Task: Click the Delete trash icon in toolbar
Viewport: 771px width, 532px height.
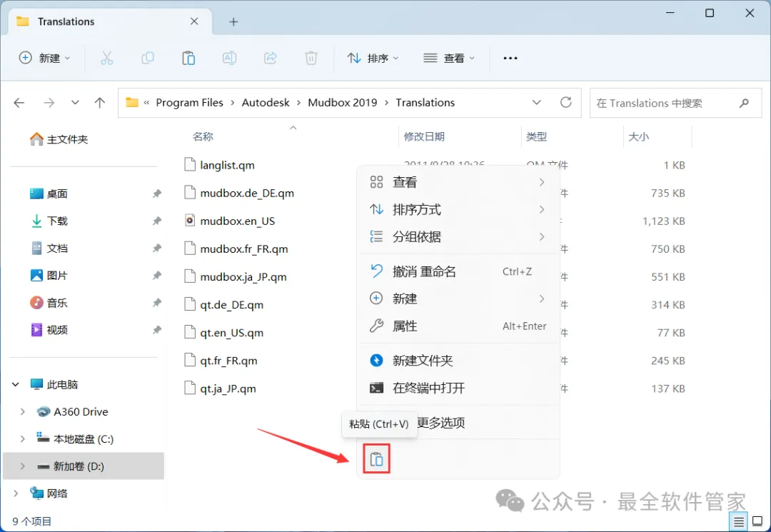Action: click(x=311, y=58)
